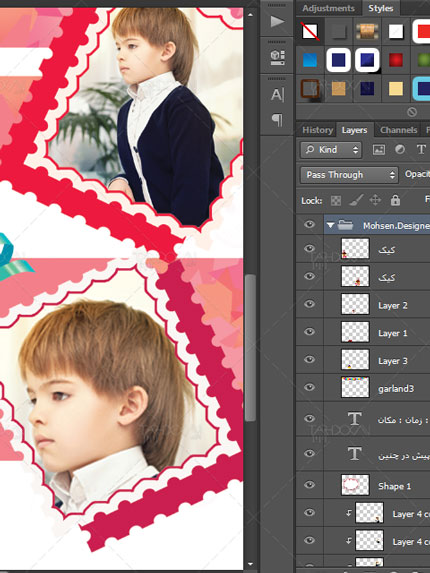Apply the tan textured style swatch
The image size is (430, 573).
coord(338,89)
